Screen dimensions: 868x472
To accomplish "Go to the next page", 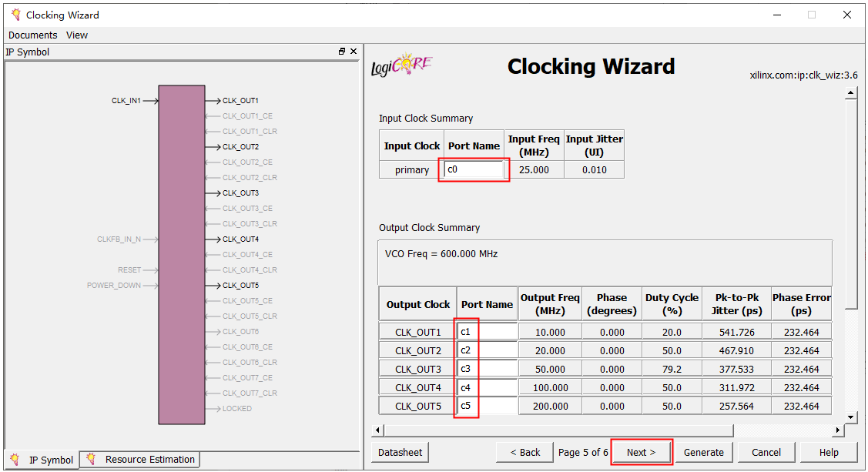I will point(641,452).
